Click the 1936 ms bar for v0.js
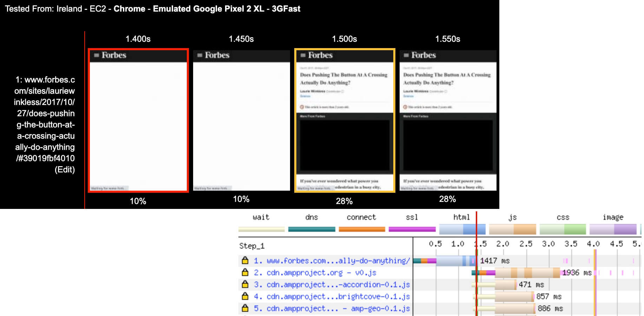 527,273
